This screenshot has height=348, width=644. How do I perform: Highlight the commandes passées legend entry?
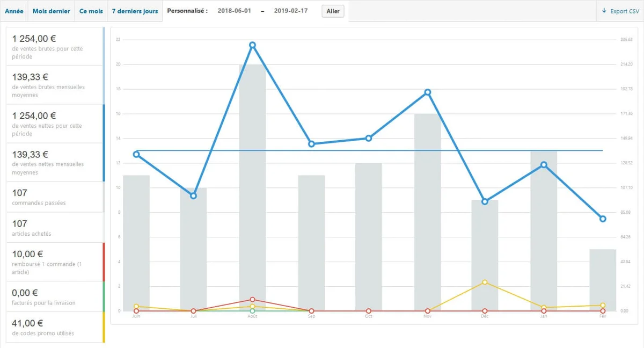55,197
